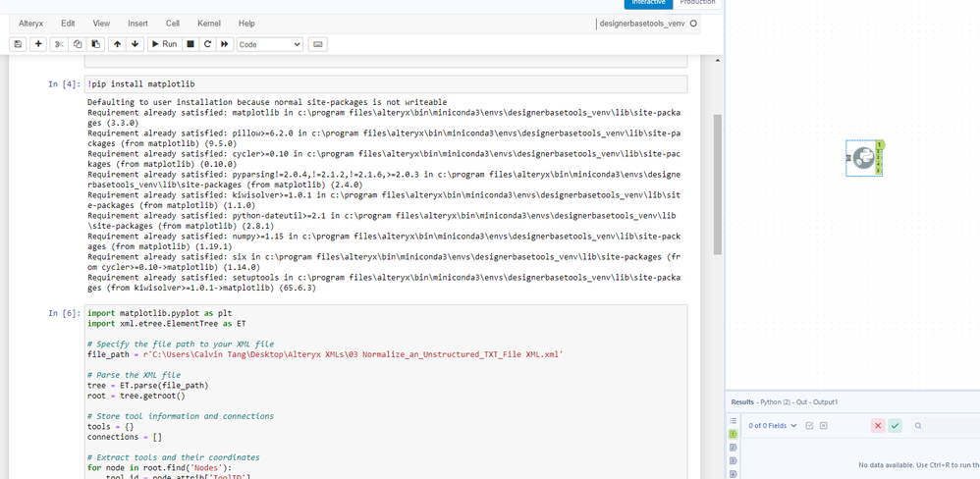The height and width of the screenshot is (479, 980).
Task: Open the View menu
Action: (101, 24)
